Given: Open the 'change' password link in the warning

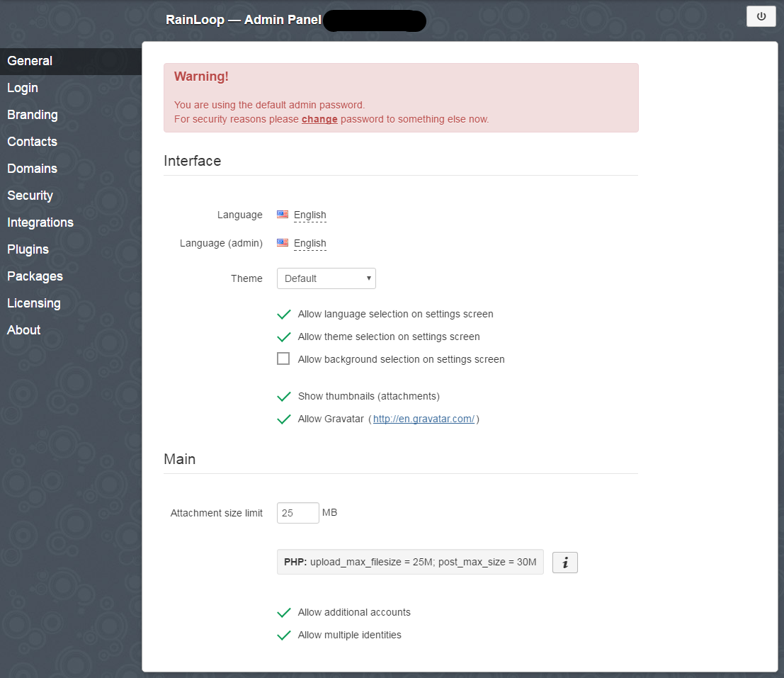Looking at the screenshot, I should (319, 119).
